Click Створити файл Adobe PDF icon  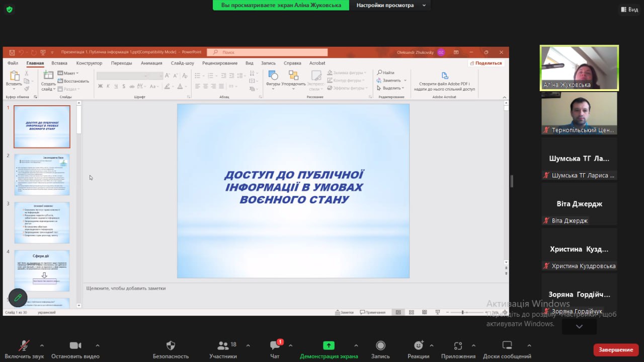click(x=445, y=76)
